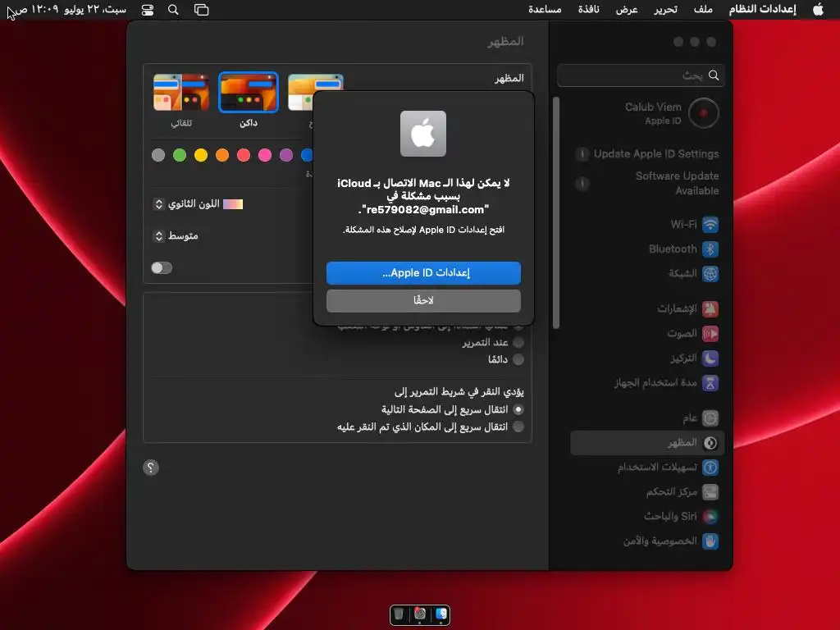This screenshot has width=840, height=630.
Task: Open Spotlight search in menu bar
Action: pos(173,10)
